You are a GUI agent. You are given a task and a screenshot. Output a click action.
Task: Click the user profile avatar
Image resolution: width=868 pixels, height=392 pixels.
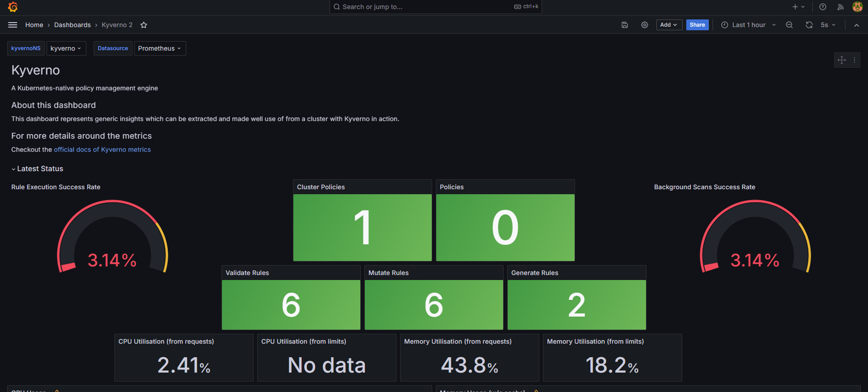click(x=858, y=7)
